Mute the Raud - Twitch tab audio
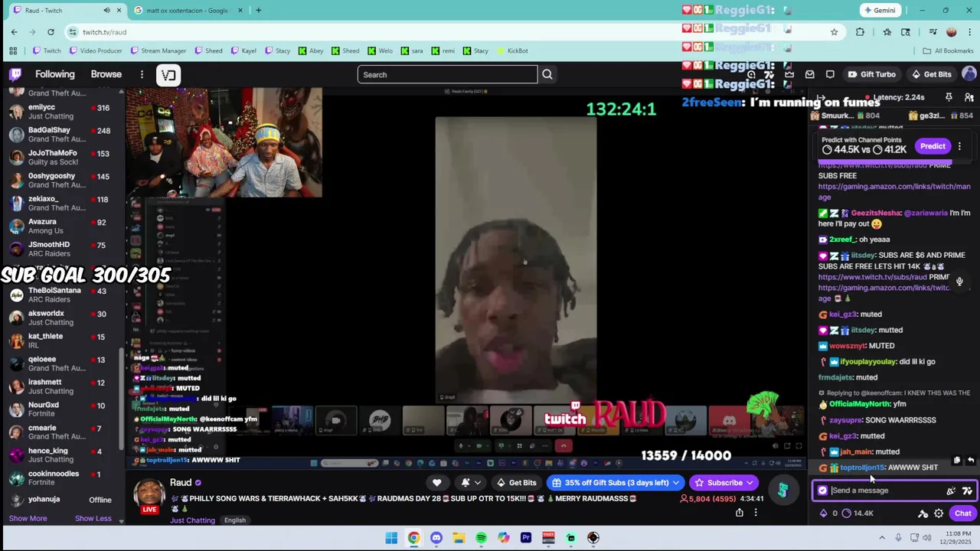This screenshot has width=980, height=551. point(106,10)
